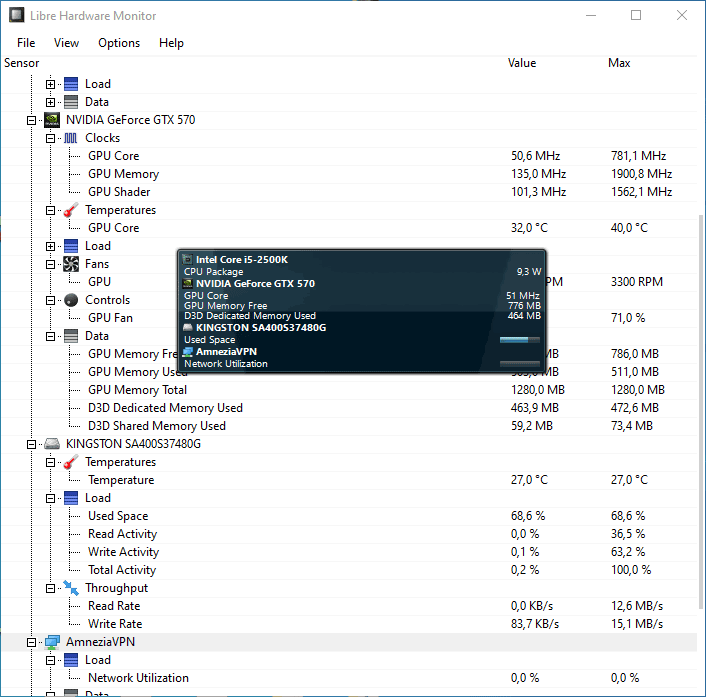
Task: Click the gadget Network Utilization bar
Action: point(520,364)
